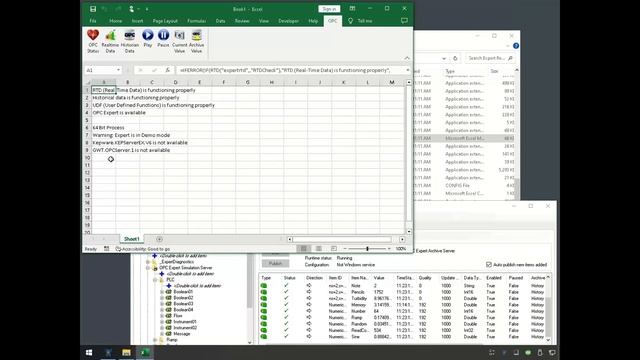
Task: Open the Data ribbon tab
Action: tap(220, 21)
